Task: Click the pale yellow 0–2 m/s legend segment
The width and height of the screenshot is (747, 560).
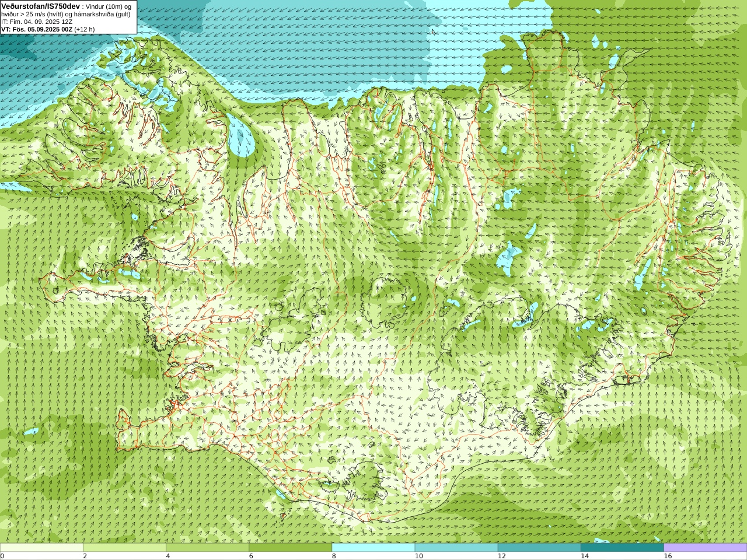Action: [41, 548]
